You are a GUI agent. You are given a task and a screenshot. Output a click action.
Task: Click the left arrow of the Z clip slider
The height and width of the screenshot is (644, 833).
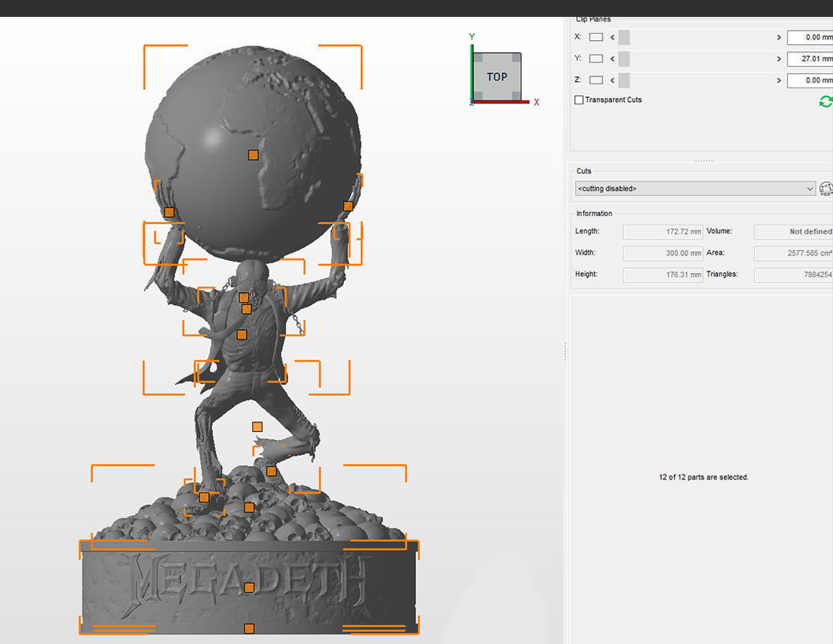coord(612,79)
